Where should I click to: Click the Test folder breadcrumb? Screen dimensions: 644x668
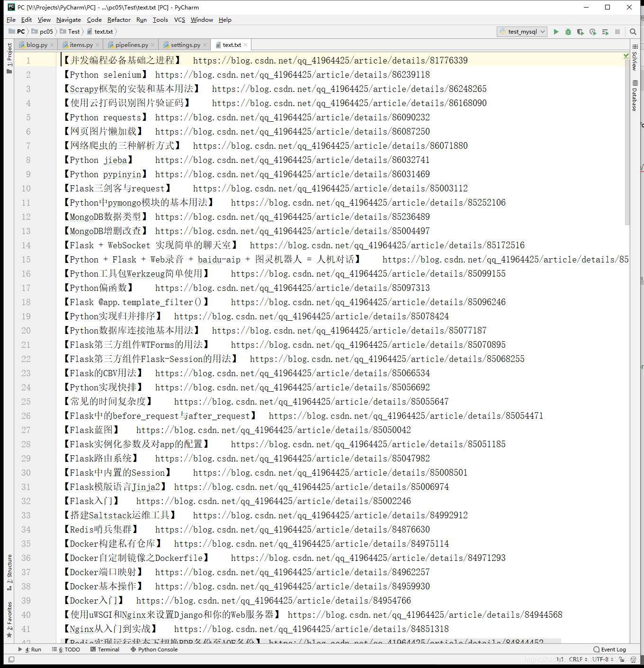[70, 32]
